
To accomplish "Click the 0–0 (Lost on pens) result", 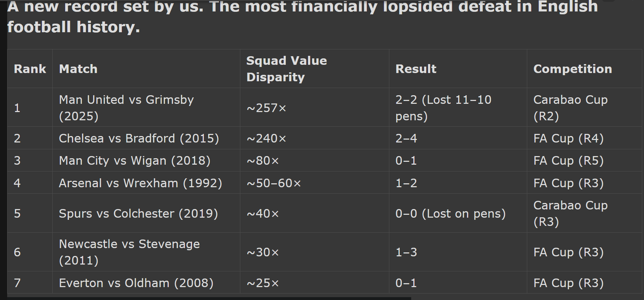I will [451, 213].
